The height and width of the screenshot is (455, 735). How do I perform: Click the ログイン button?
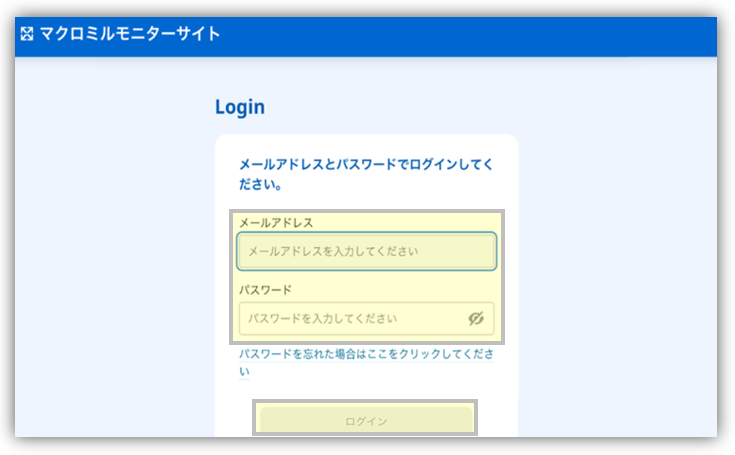[366, 420]
